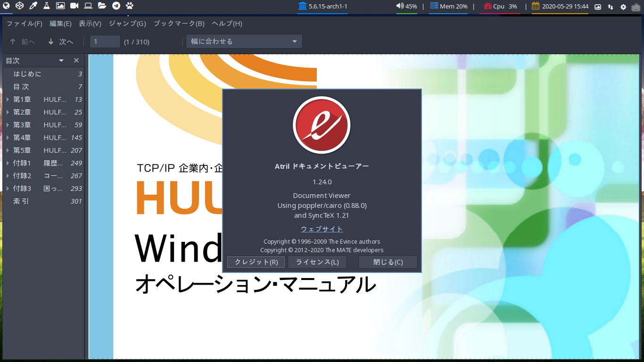Open the network transfer arrows tray icon

click(611, 7)
